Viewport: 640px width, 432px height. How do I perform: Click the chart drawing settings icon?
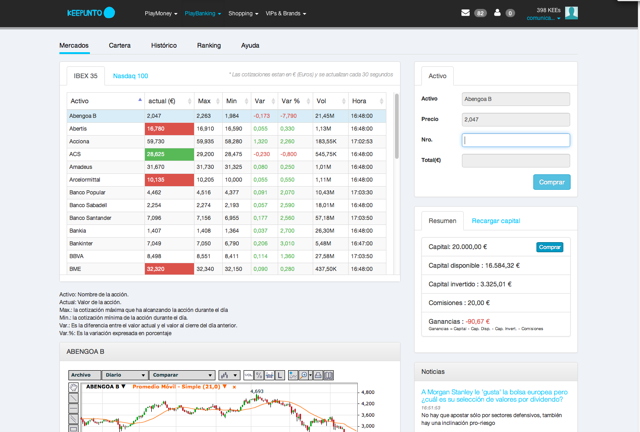[x=293, y=375]
